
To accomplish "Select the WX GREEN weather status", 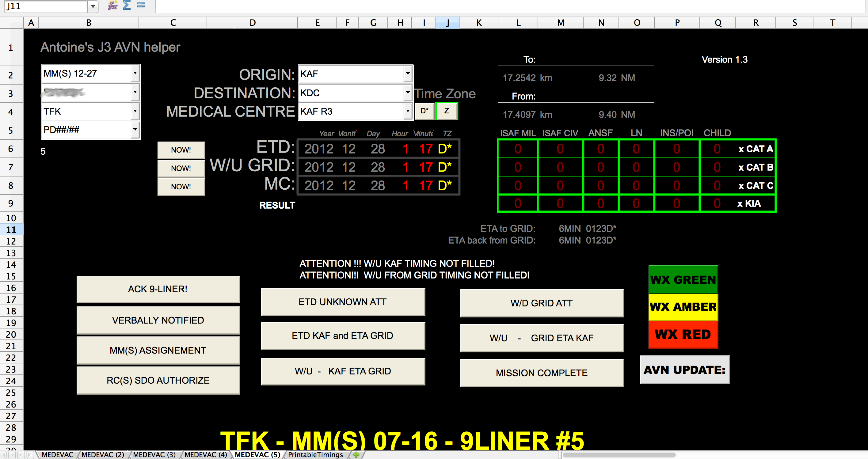I will point(683,279).
